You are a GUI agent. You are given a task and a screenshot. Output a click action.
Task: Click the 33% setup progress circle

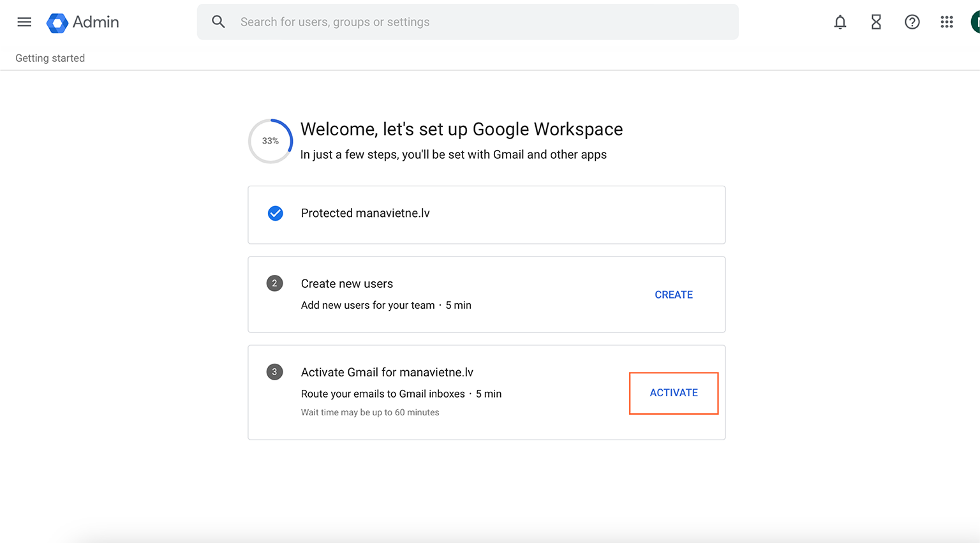point(271,141)
